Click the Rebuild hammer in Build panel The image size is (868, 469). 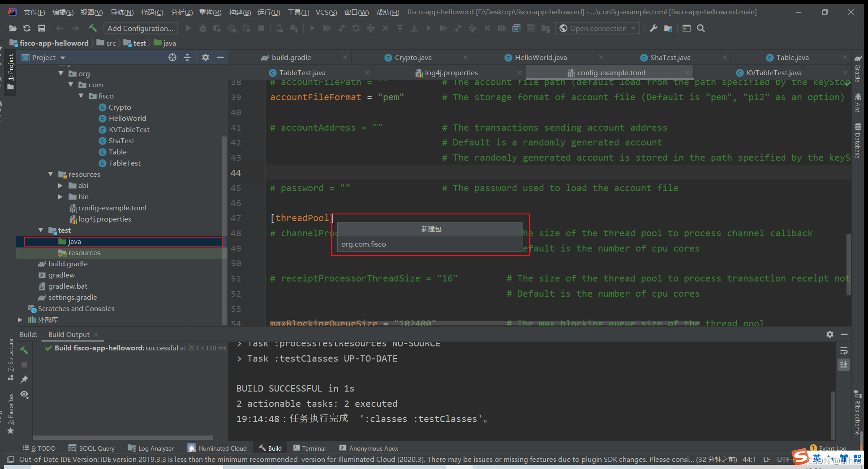(x=24, y=350)
